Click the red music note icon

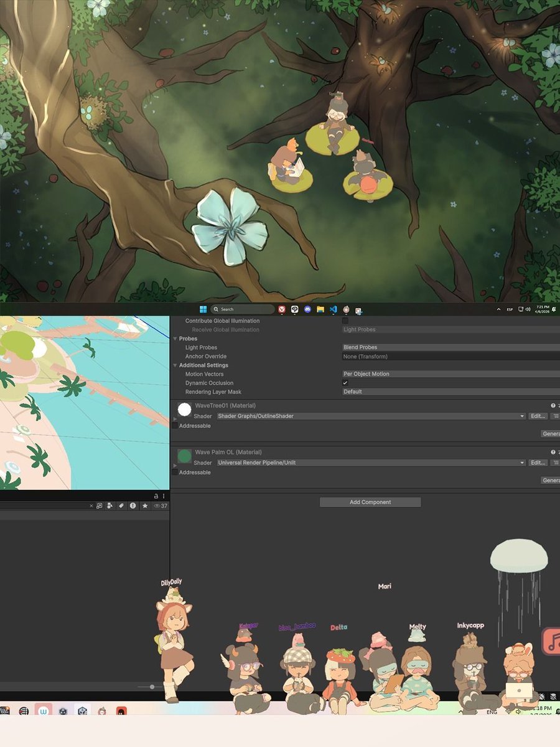tap(551, 641)
